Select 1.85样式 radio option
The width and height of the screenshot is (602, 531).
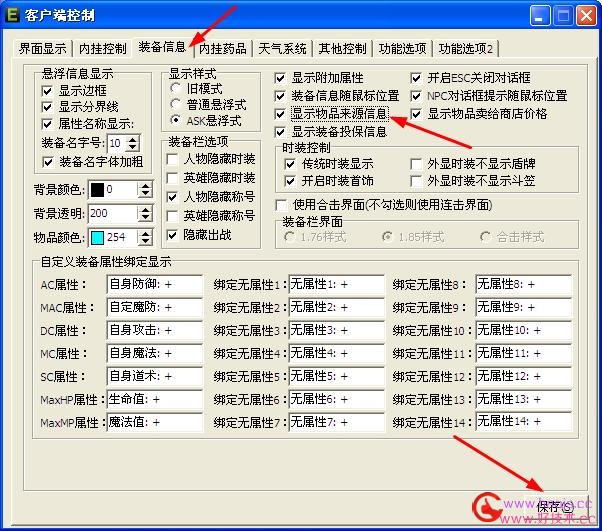click(387, 237)
